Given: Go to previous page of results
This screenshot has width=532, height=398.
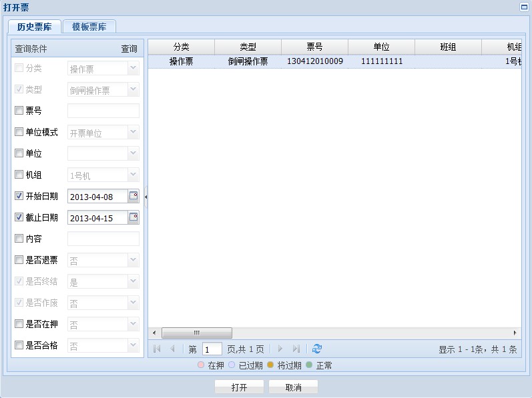Looking at the screenshot, I should 172,349.
